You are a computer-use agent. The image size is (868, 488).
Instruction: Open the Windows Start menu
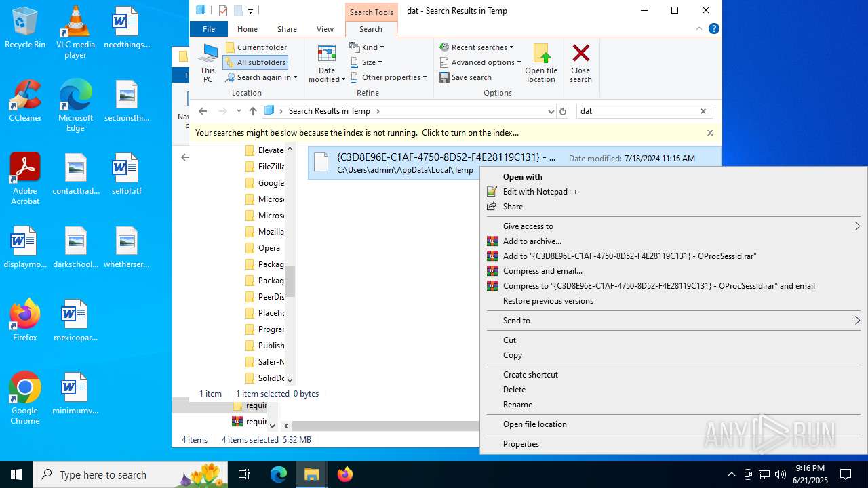pyautogui.click(x=16, y=474)
